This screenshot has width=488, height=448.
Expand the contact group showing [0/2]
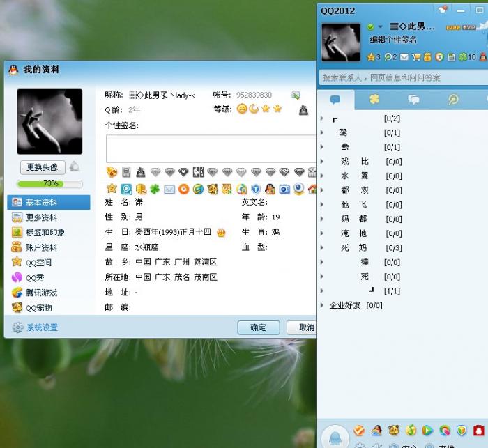coord(322,118)
